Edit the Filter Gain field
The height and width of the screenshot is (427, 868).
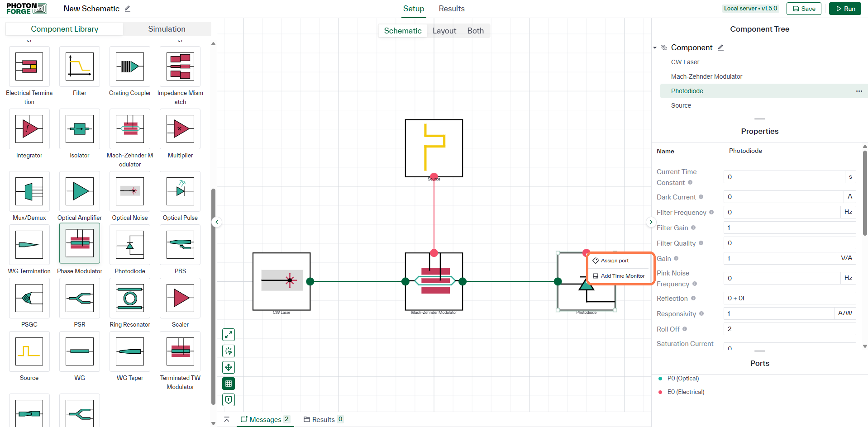coord(790,228)
